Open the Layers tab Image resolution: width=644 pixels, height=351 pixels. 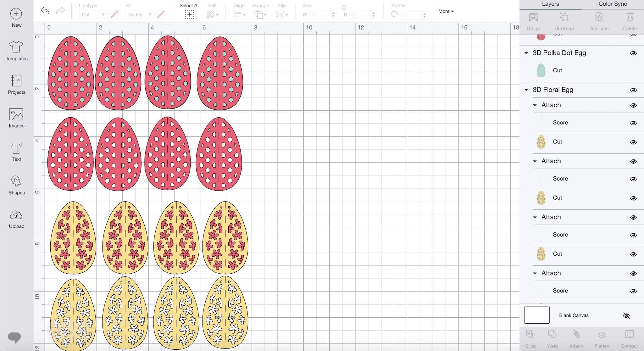[550, 4]
